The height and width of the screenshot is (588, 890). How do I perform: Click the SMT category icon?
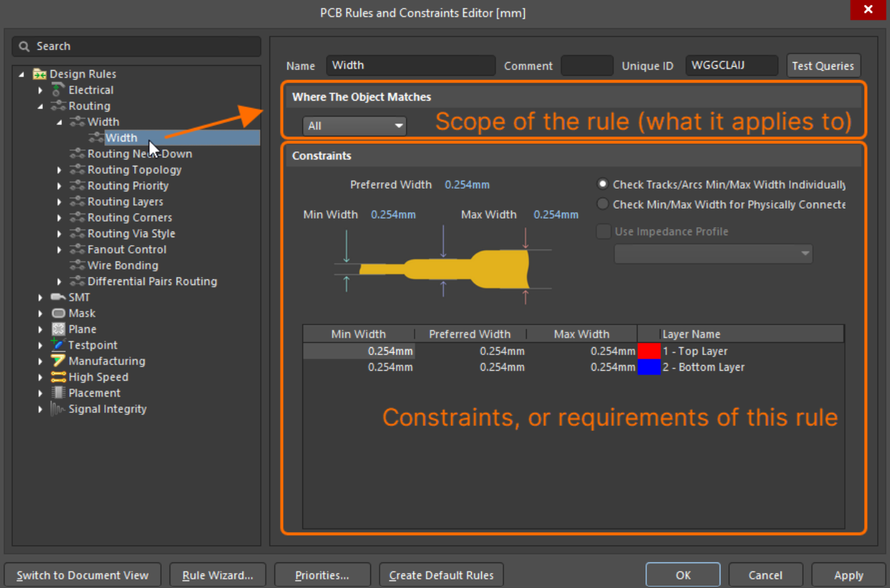58,297
